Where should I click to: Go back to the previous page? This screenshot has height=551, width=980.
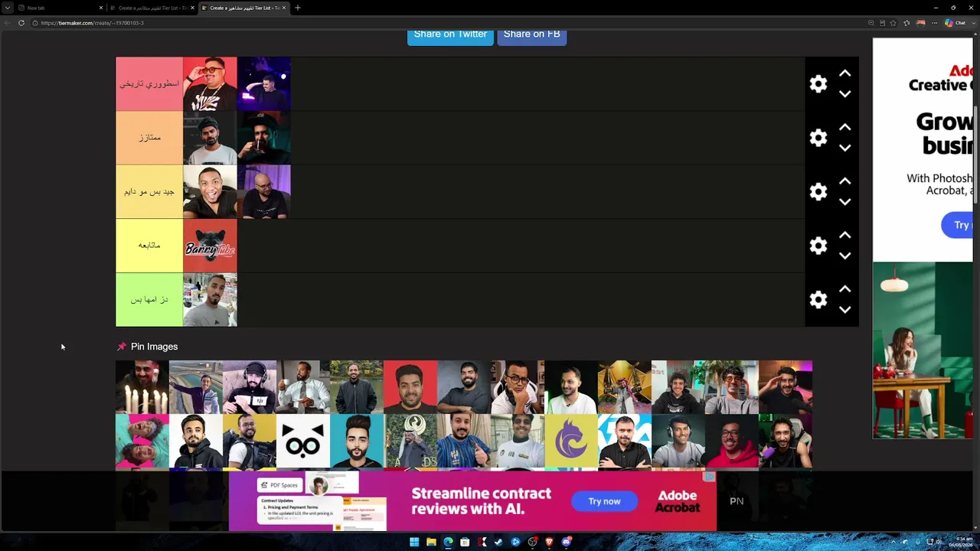click(8, 23)
